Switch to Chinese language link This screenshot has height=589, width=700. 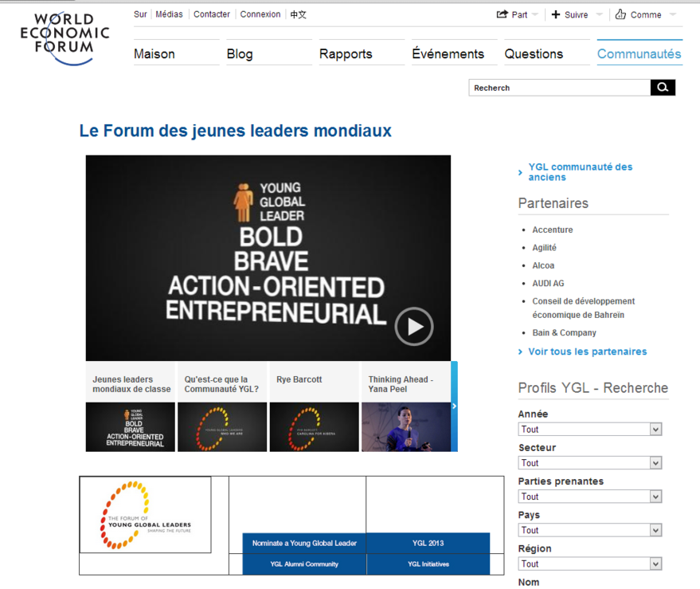298,14
